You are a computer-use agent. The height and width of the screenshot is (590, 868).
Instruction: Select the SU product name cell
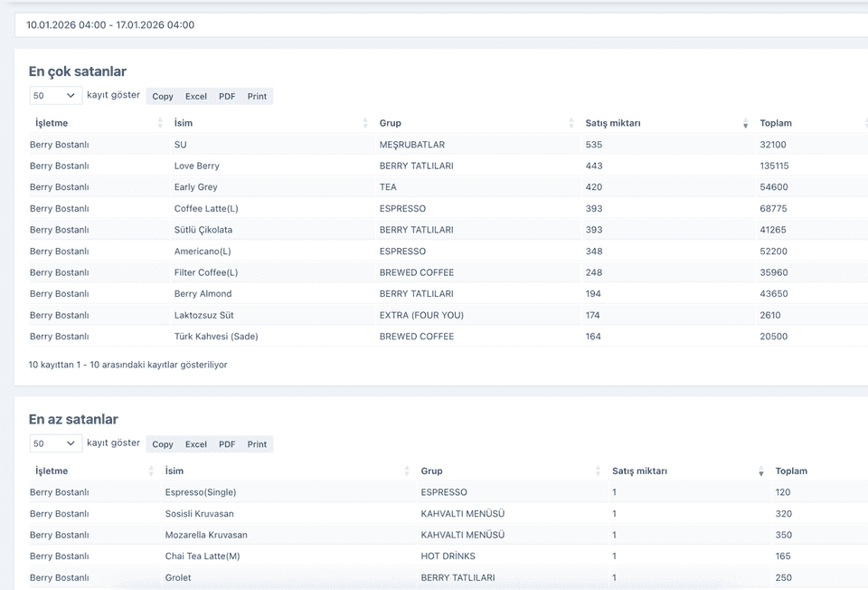point(181,145)
